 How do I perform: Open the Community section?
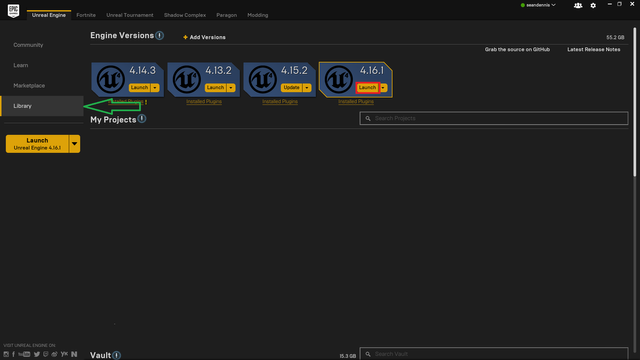pyautogui.click(x=28, y=45)
